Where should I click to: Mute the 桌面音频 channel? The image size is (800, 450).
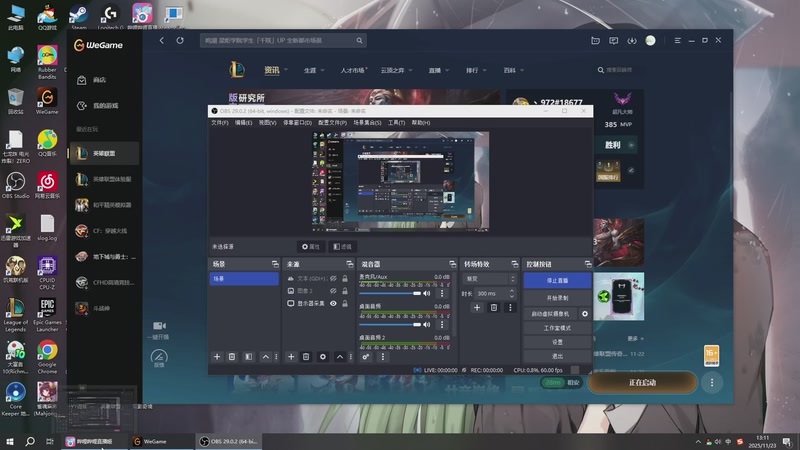pyautogui.click(x=427, y=324)
